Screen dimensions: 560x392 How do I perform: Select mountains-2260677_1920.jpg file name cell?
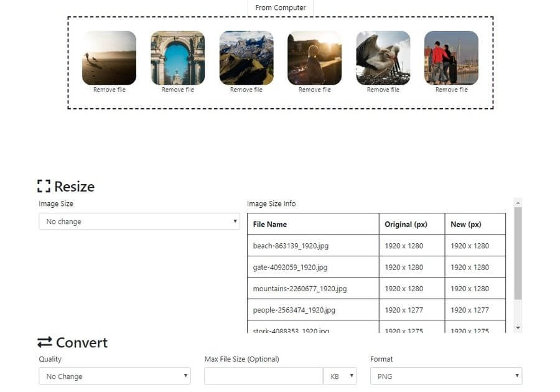(x=313, y=289)
